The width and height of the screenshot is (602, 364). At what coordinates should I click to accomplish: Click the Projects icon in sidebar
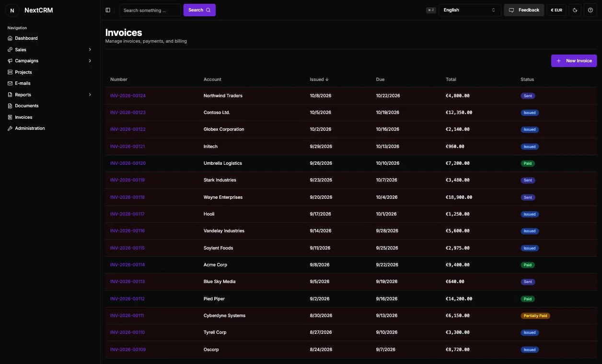click(10, 72)
